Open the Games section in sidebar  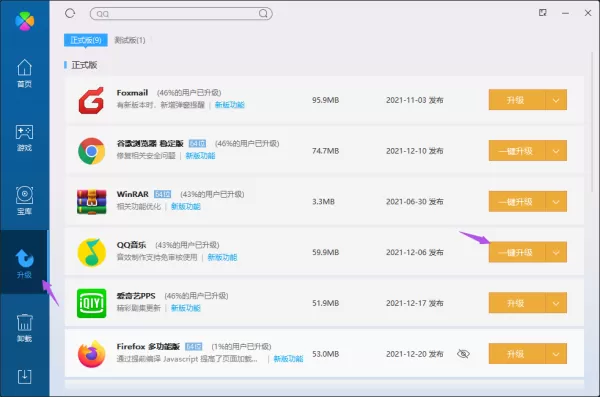click(x=24, y=137)
